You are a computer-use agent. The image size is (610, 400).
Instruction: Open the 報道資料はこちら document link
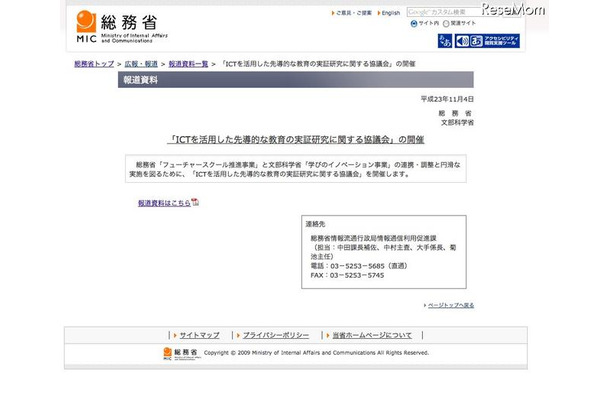(164, 202)
